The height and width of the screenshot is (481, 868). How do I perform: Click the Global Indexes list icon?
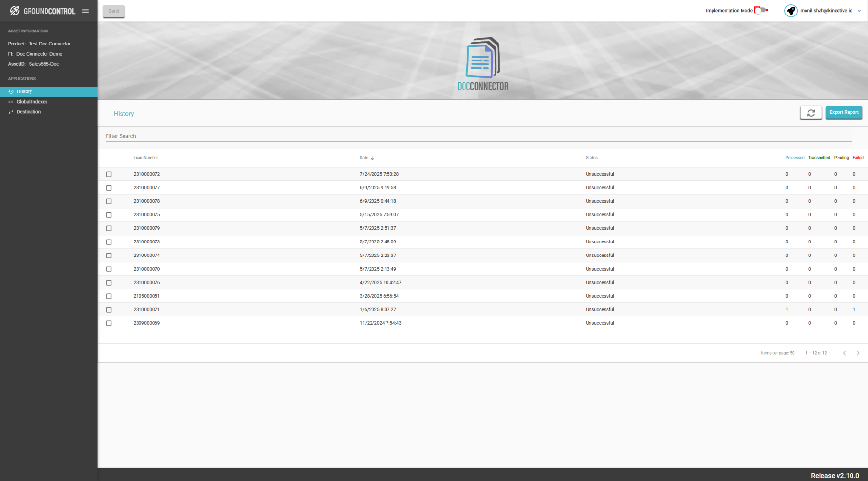tap(11, 102)
